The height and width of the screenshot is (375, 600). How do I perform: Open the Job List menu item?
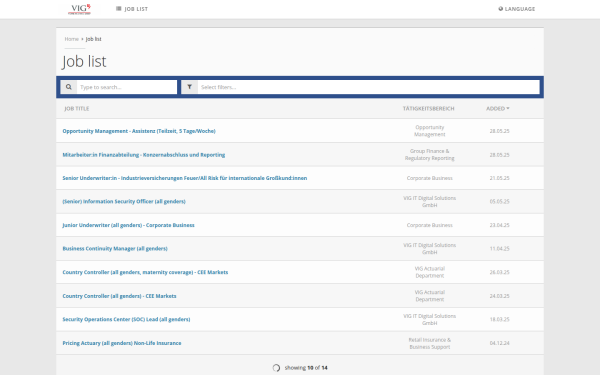tap(132, 9)
